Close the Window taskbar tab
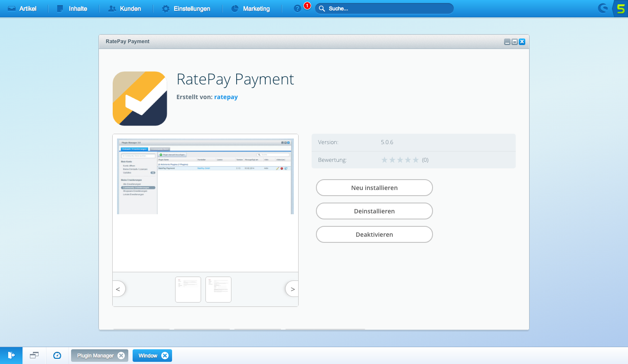Image resolution: width=628 pixels, height=364 pixels. tap(165, 355)
